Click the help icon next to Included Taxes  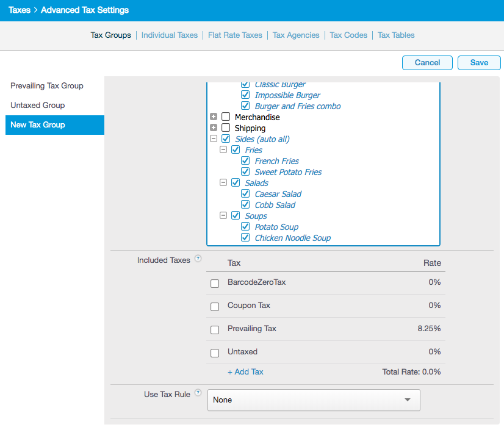pyautogui.click(x=198, y=259)
